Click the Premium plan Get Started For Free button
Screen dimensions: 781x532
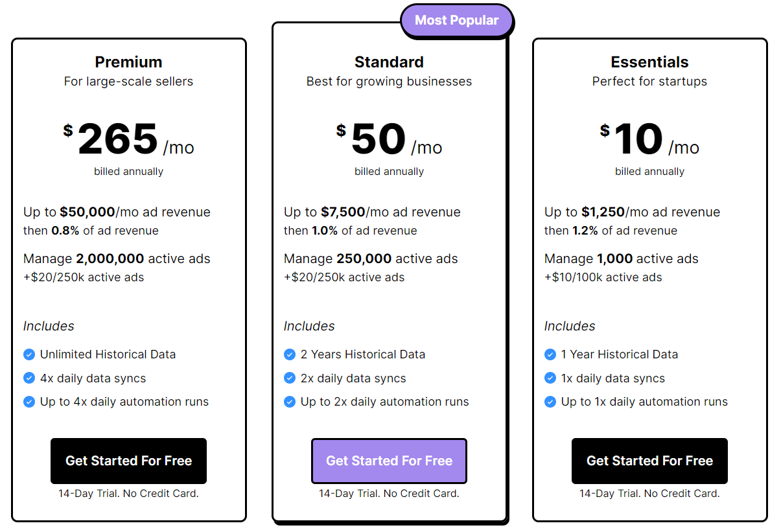pos(128,461)
